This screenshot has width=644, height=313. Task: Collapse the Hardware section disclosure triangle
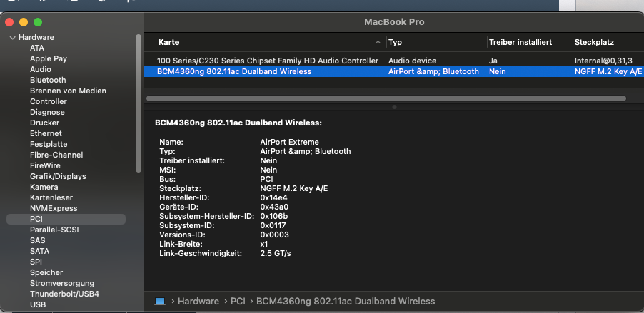point(12,37)
